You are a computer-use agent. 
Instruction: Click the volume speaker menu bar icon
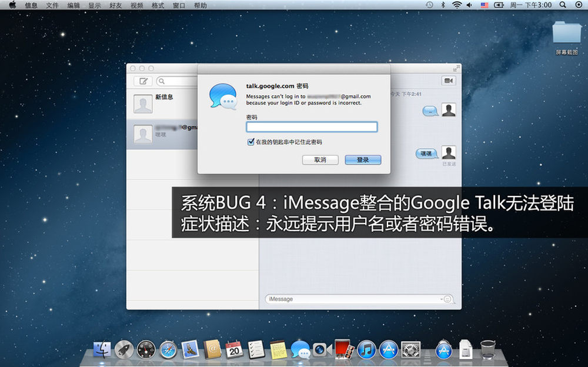(469, 5)
